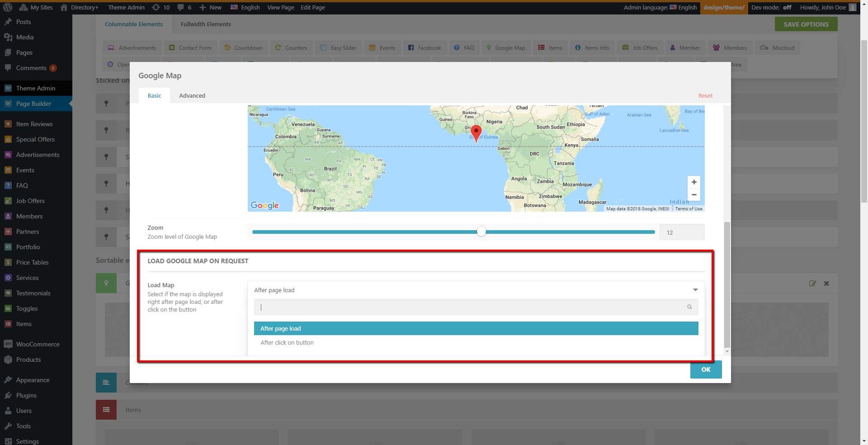Open the Posts menu icon in sidebar

pyautogui.click(x=8, y=22)
